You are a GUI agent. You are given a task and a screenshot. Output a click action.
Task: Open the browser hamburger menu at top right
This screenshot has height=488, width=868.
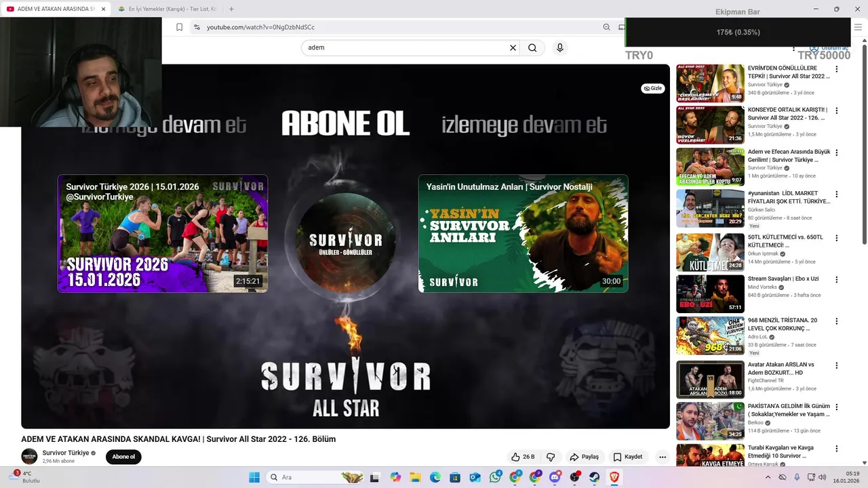(858, 27)
